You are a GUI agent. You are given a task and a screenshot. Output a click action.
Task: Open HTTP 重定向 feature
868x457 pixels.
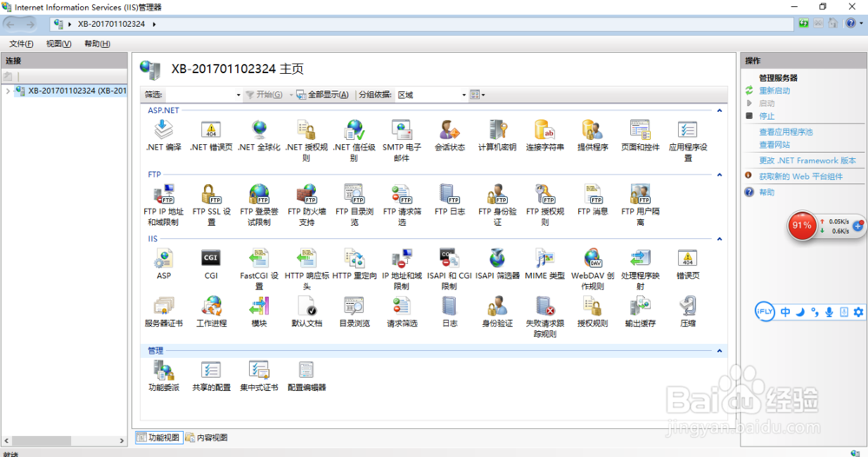354,263
